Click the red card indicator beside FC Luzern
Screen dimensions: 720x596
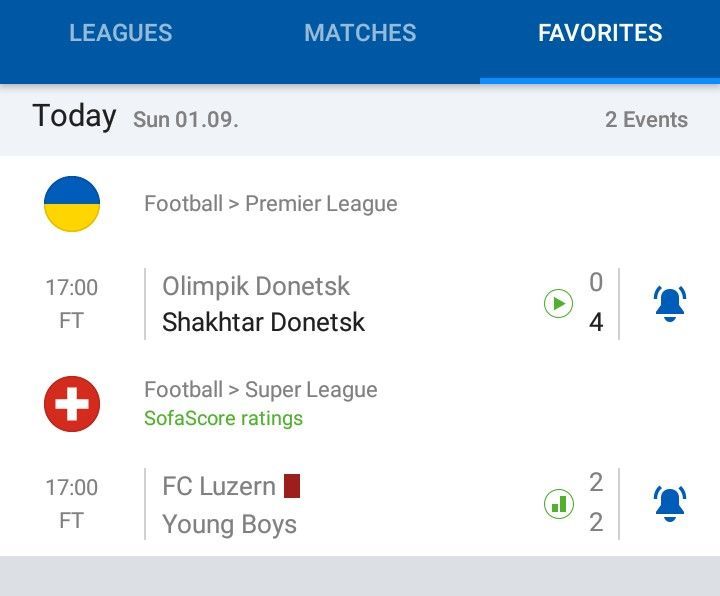[x=292, y=486]
